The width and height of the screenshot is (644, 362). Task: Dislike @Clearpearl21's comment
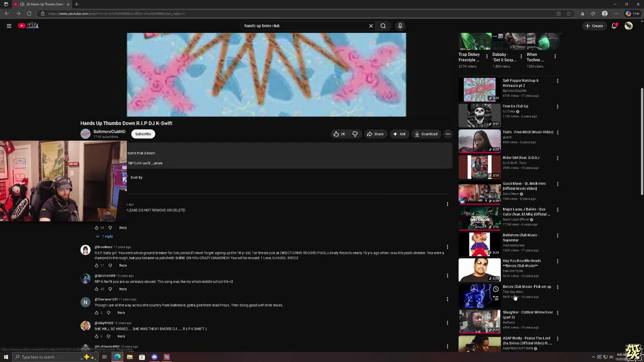click(108, 313)
